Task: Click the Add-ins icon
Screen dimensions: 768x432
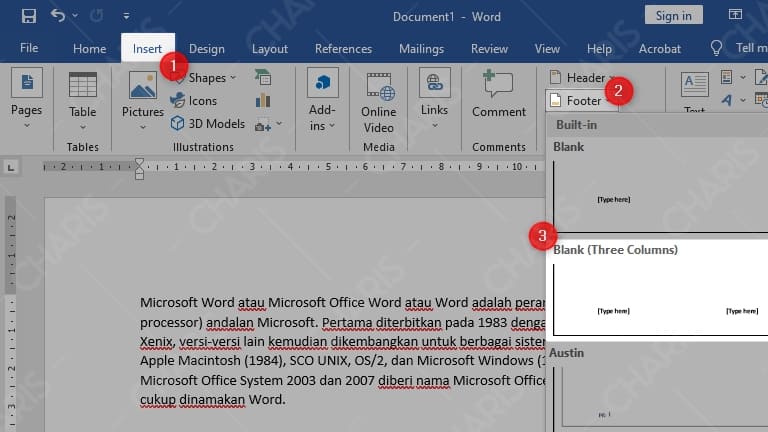Action: (x=322, y=82)
